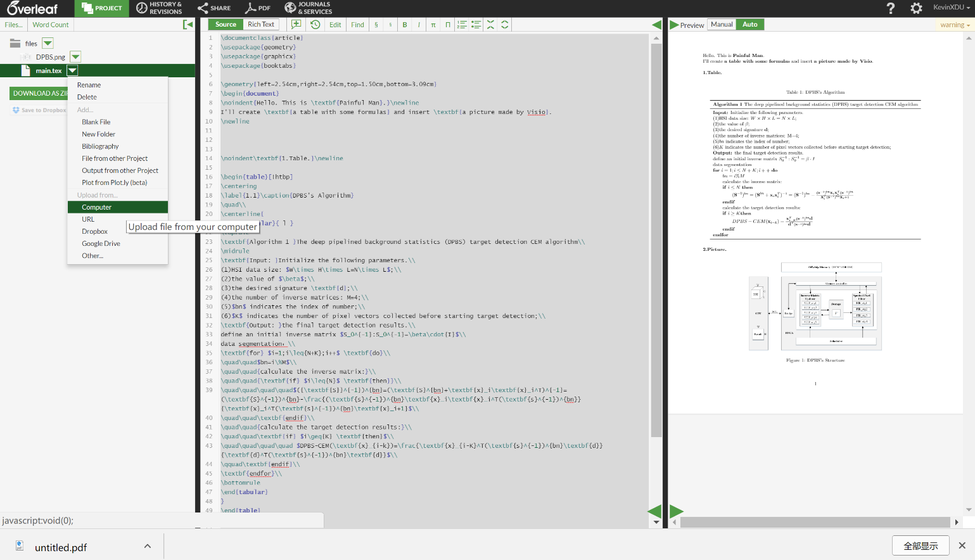The width and height of the screenshot is (975, 560).
Task: Insert display math using the Π icon
Action: click(x=448, y=24)
